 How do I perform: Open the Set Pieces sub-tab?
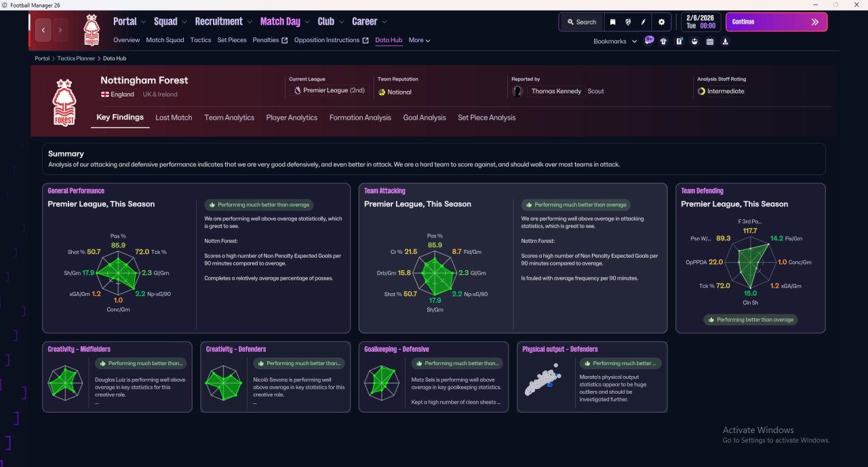click(x=232, y=40)
